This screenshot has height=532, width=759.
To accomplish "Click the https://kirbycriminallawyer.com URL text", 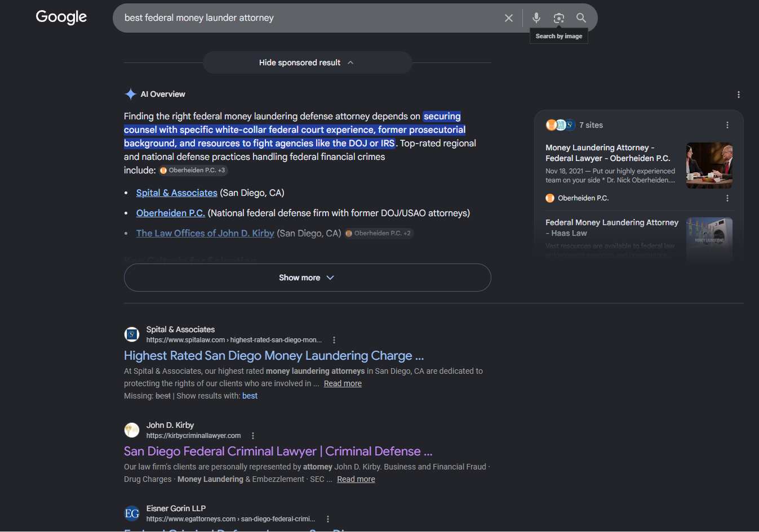I will pos(193,436).
